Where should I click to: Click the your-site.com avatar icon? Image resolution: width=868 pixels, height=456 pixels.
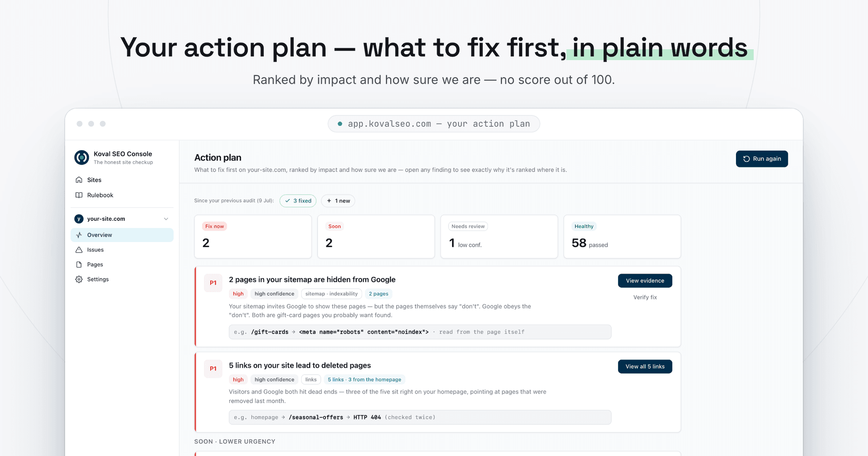[79, 219]
